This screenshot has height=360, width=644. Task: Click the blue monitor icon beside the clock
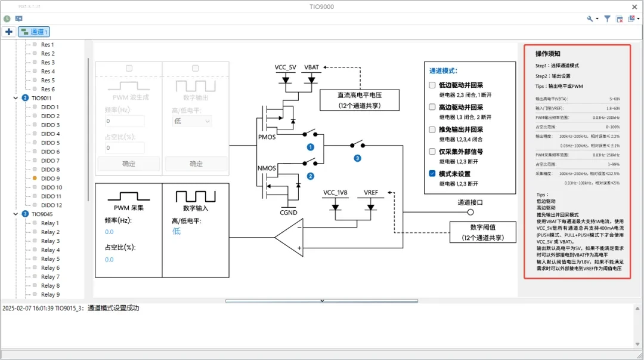tap(19, 19)
